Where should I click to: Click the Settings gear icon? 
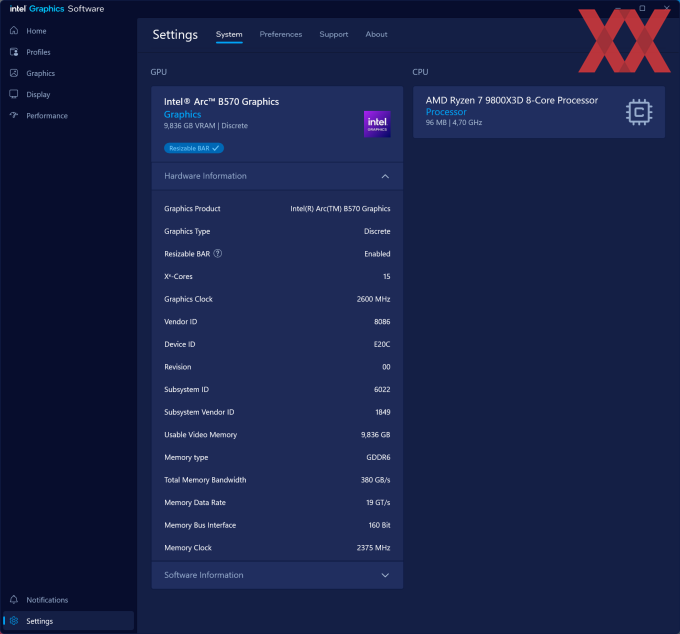click(x=14, y=621)
